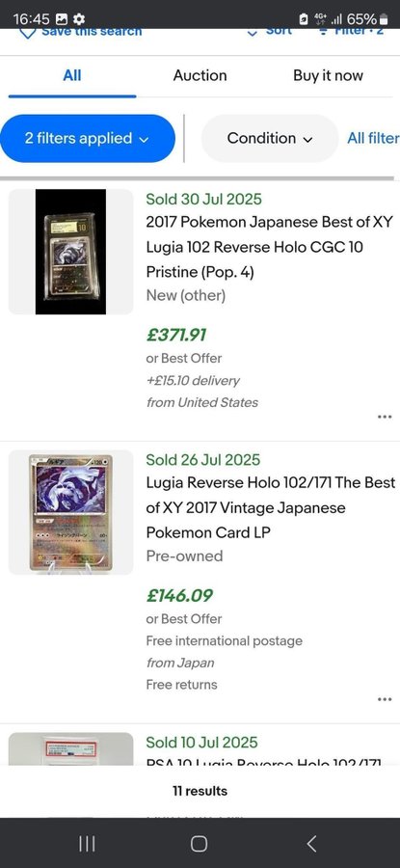
Task: Open the Lugia 102 CGC 10 Pristine listing title
Action: point(270,247)
